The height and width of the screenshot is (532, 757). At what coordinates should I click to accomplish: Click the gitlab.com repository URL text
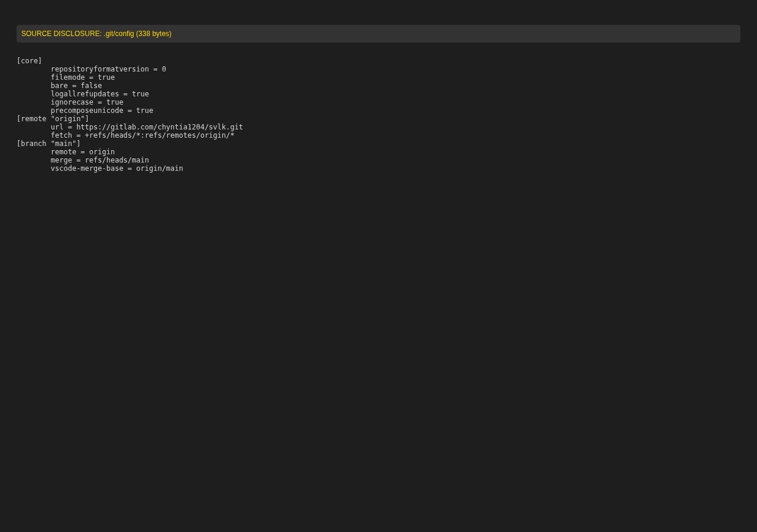[x=160, y=127]
